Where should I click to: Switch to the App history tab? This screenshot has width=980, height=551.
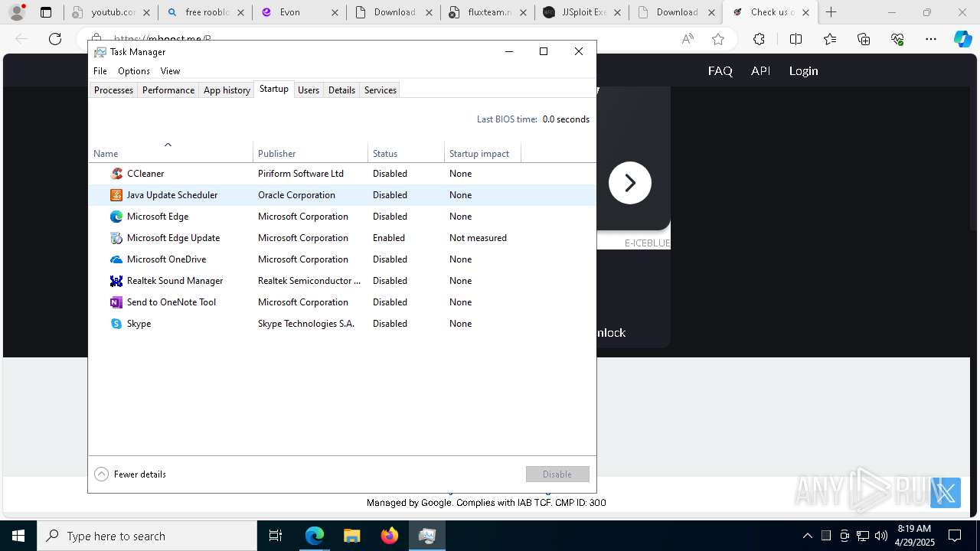pos(227,90)
